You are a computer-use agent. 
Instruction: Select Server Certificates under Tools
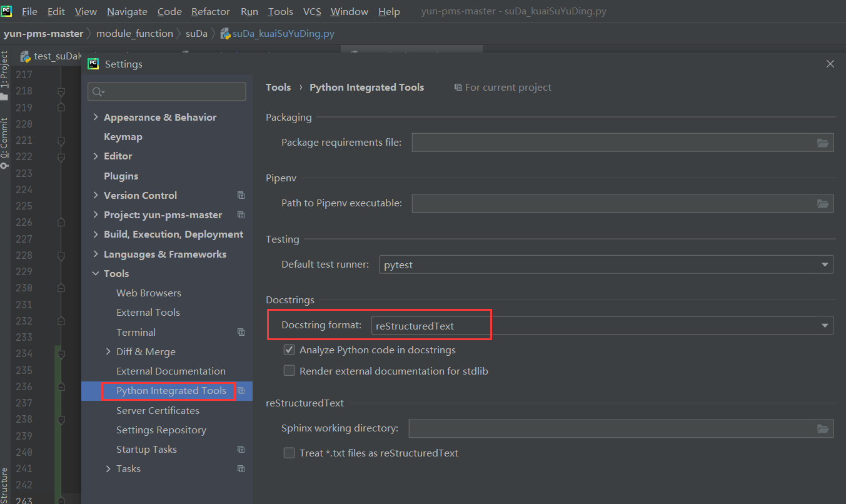point(158,411)
